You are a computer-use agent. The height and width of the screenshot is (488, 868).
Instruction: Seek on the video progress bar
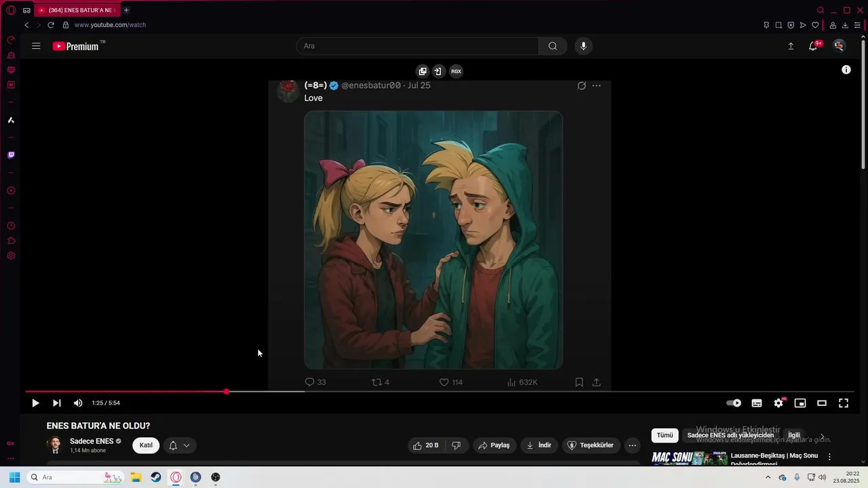(x=439, y=392)
